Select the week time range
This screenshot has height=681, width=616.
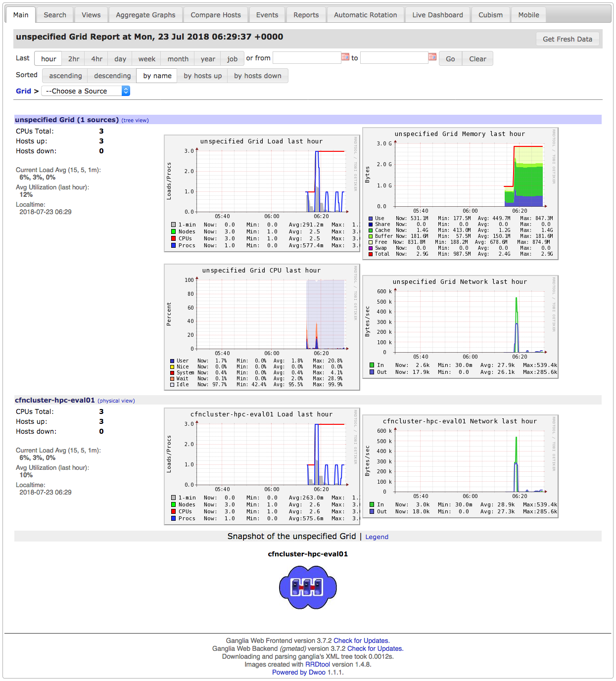pos(146,58)
